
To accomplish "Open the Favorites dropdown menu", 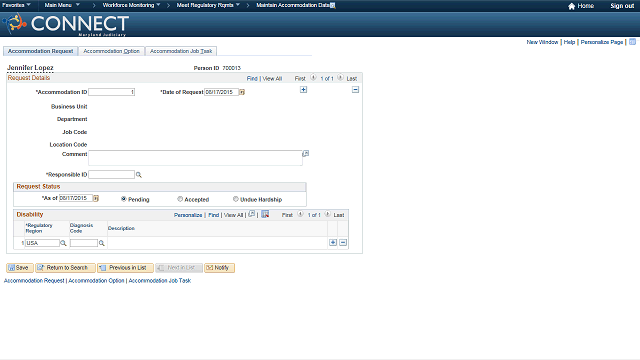I will point(16,5).
